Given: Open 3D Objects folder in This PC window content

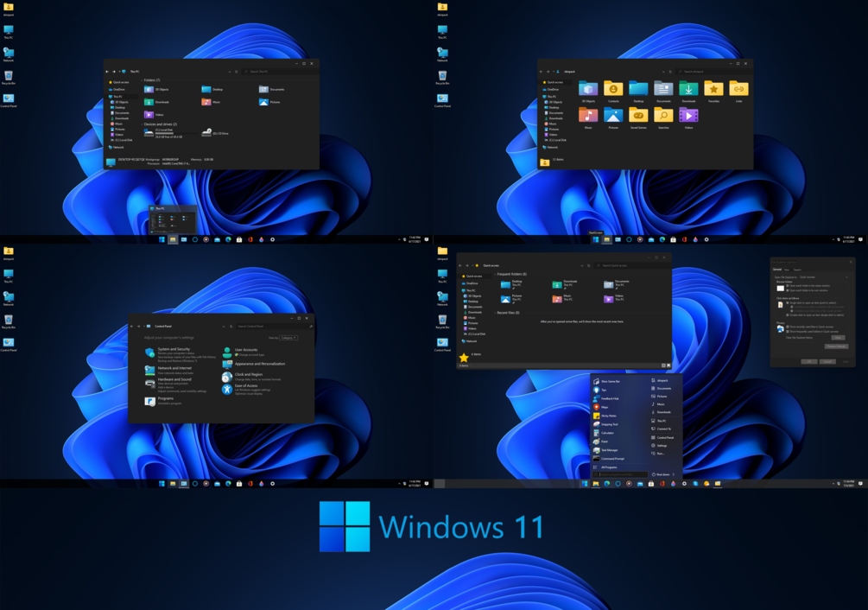Looking at the screenshot, I should click(156, 89).
